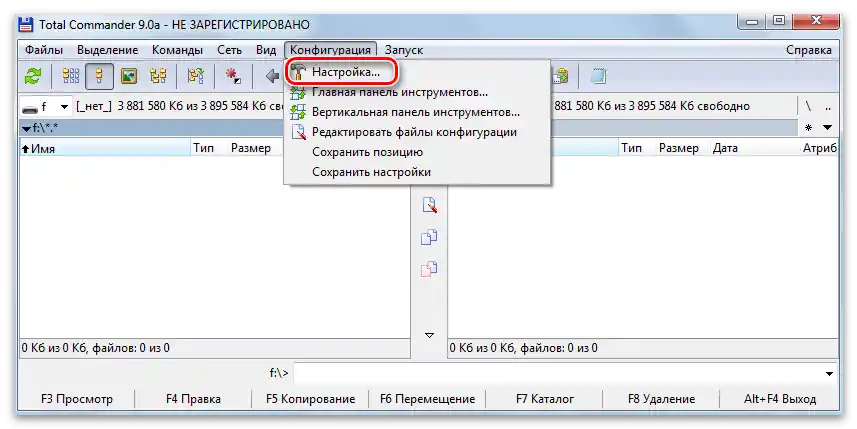Expand the vertical toolbar down triangle

pyautogui.click(x=430, y=335)
